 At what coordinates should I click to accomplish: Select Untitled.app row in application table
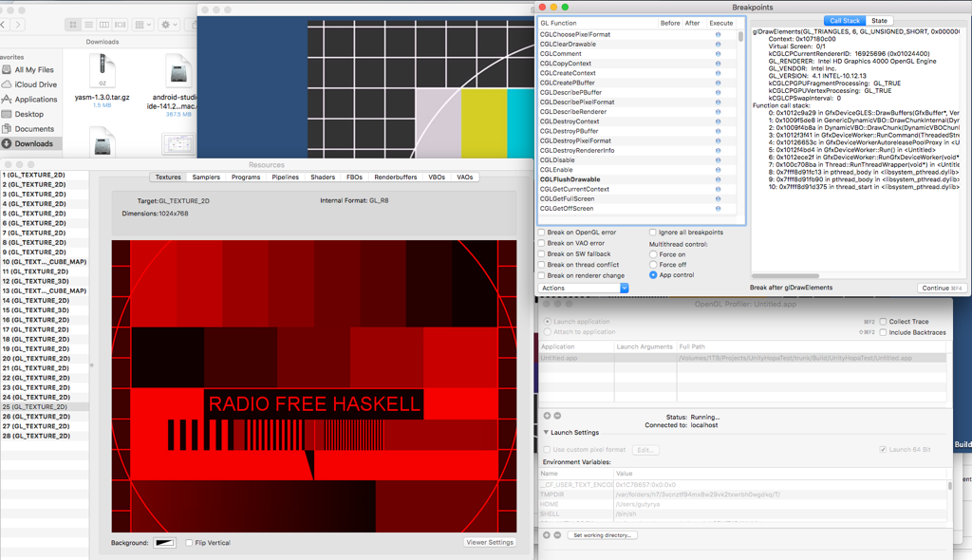point(742,358)
